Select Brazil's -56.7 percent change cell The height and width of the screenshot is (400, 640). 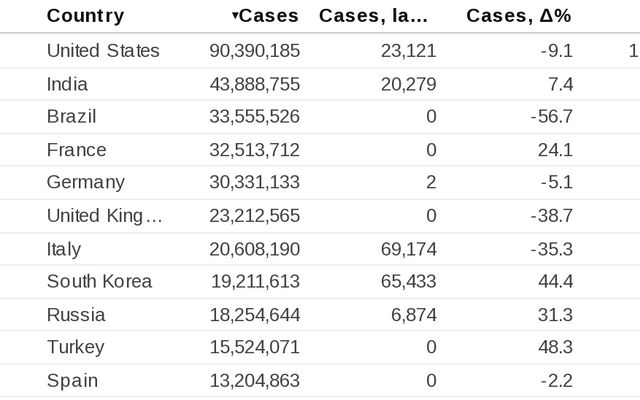point(551,117)
